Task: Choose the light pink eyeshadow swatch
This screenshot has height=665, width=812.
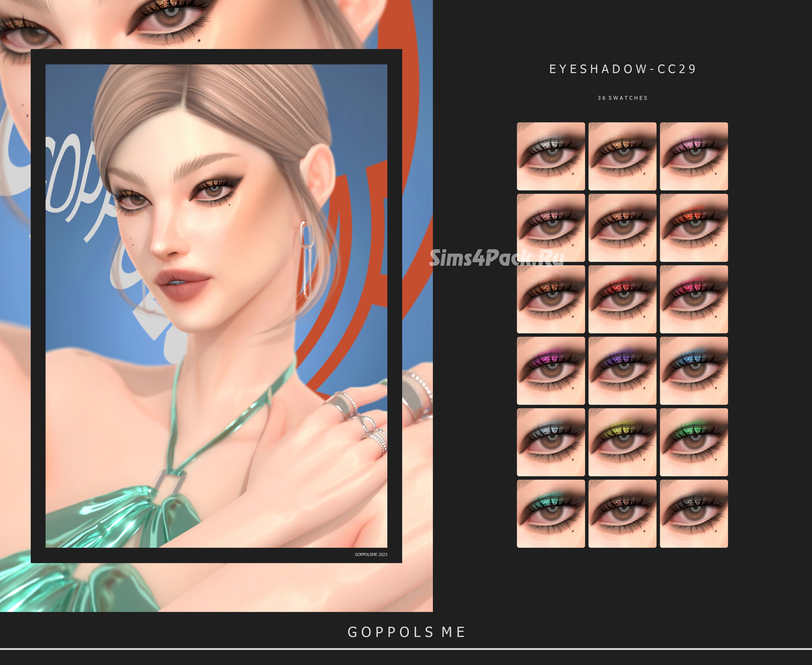Action: click(694, 156)
